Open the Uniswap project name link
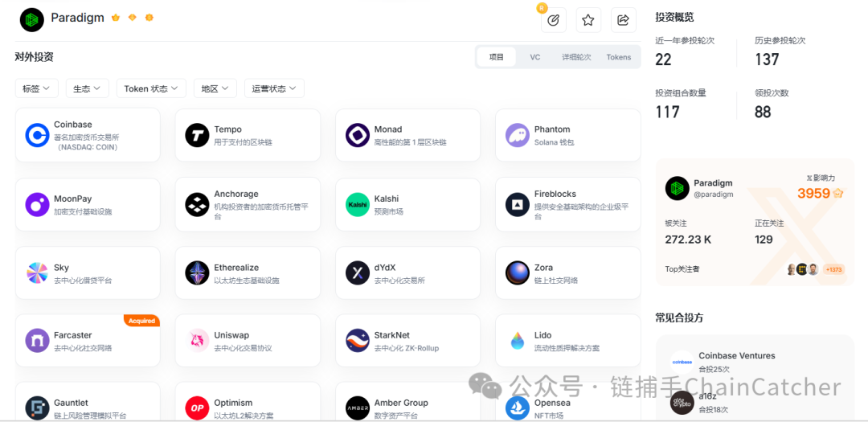Screen dimensions: 868x422 (231, 335)
